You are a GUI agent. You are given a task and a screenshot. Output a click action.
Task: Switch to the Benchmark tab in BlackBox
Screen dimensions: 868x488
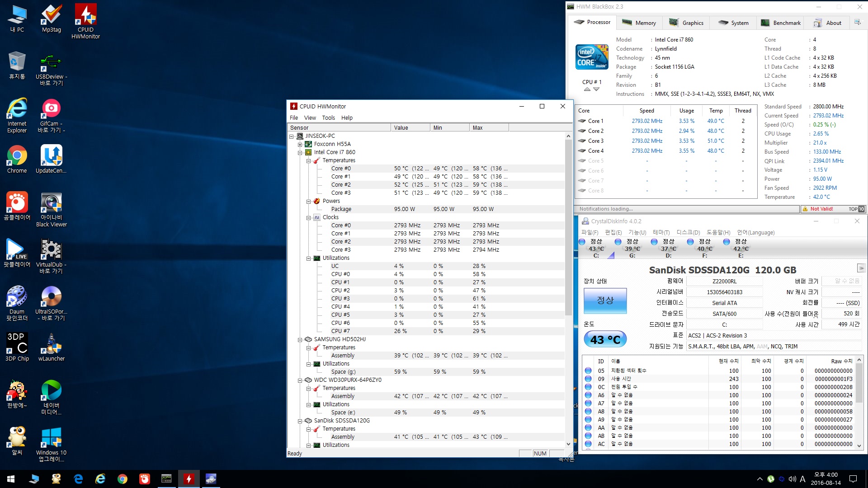click(x=781, y=23)
